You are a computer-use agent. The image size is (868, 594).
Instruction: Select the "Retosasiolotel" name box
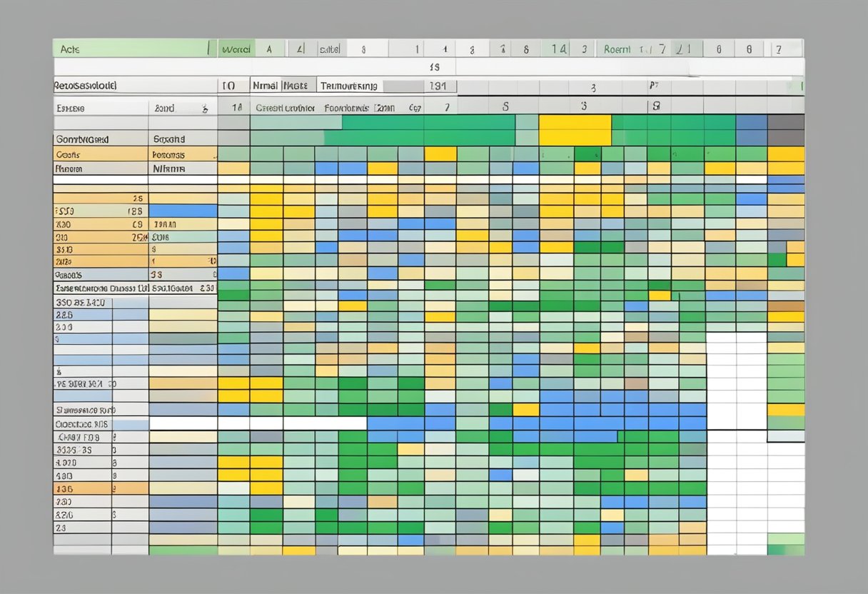pyautogui.click(x=134, y=86)
